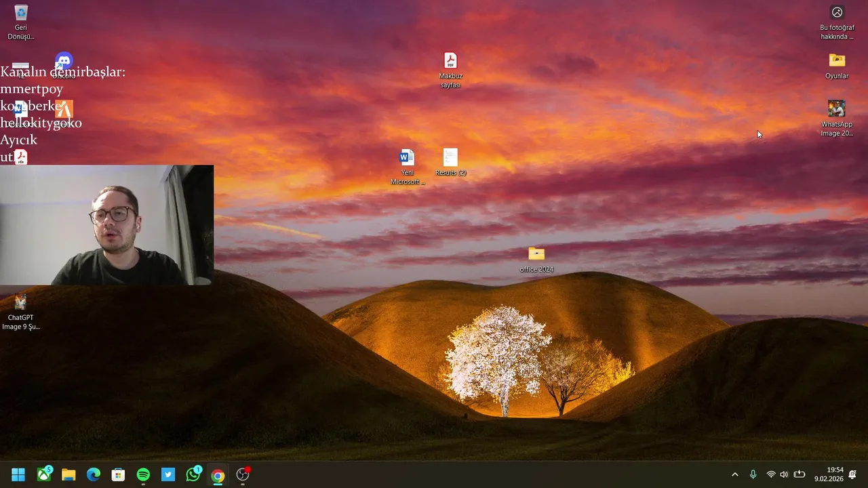Click the microphone tray icon
Screen dimensions: 868x488
pos(753,475)
